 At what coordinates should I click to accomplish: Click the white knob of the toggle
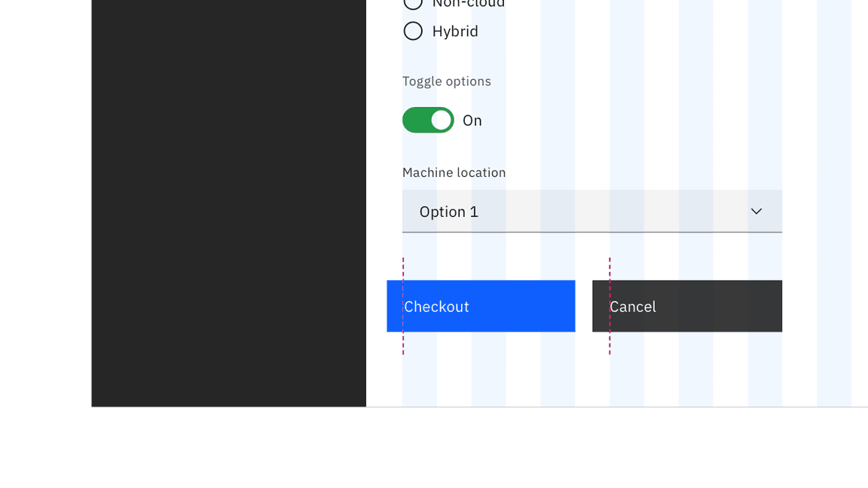(x=442, y=120)
